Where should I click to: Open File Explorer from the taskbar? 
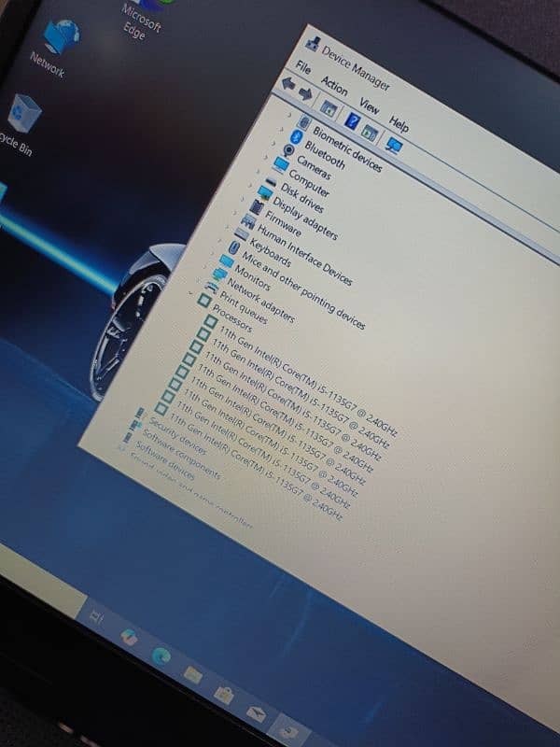pos(191,674)
